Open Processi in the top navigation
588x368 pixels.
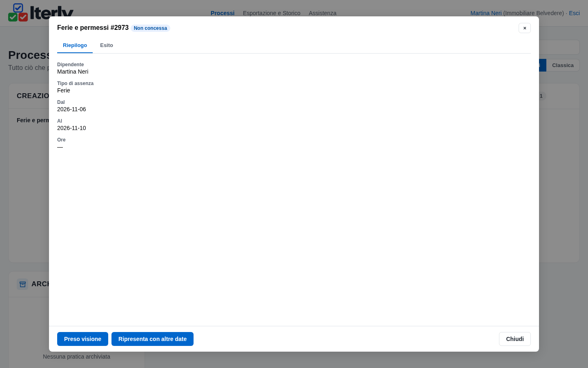tap(223, 13)
